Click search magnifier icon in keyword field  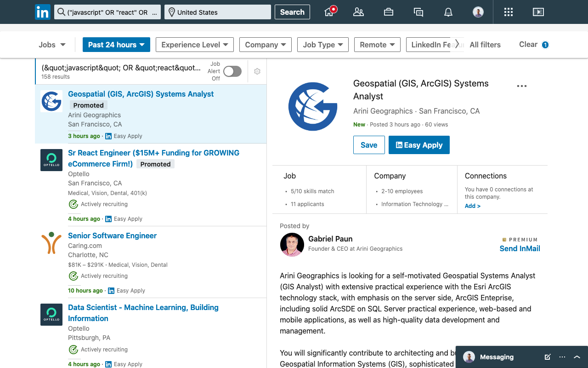(x=61, y=12)
